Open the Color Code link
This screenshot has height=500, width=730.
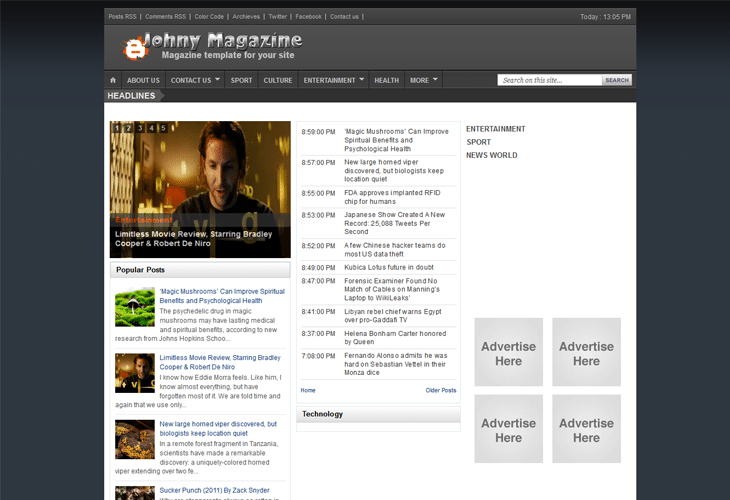tap(209, 17)
